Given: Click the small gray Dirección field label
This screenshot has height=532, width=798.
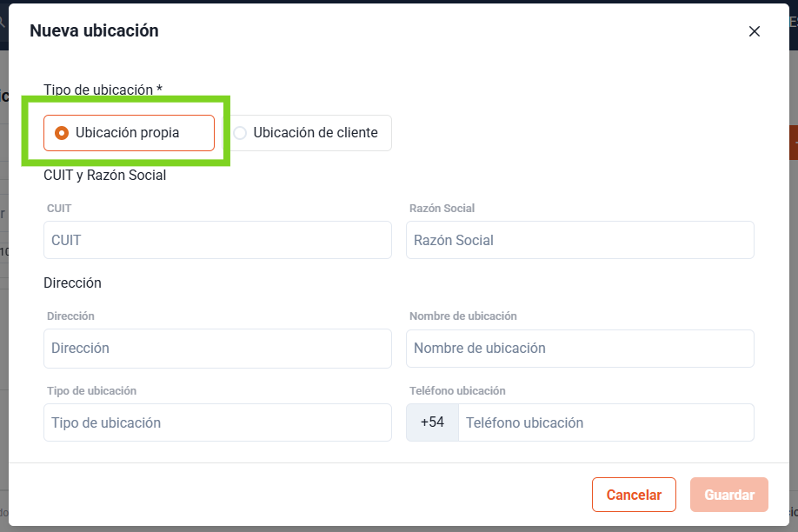Looking at the screenshot, I should coord(70,316).
